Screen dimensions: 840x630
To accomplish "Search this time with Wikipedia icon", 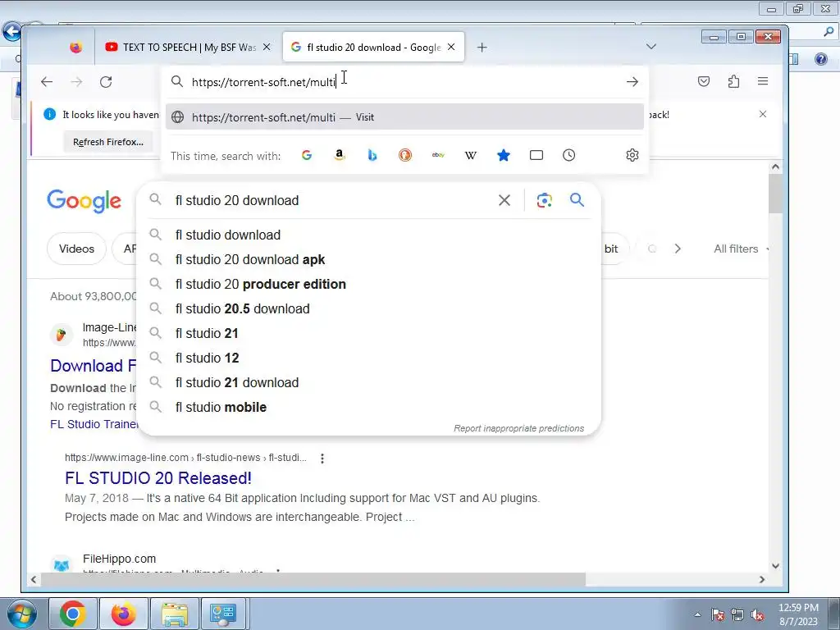I will click(x=470, y=155).
